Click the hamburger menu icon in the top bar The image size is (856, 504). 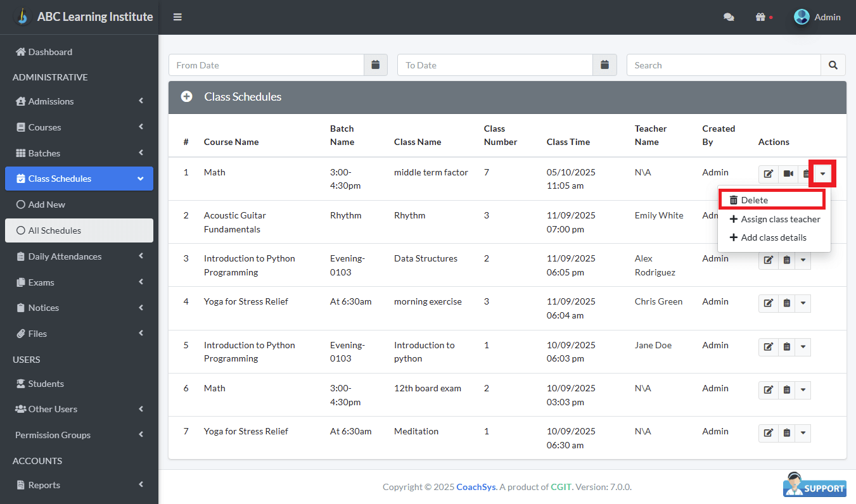tap(177, 17)
